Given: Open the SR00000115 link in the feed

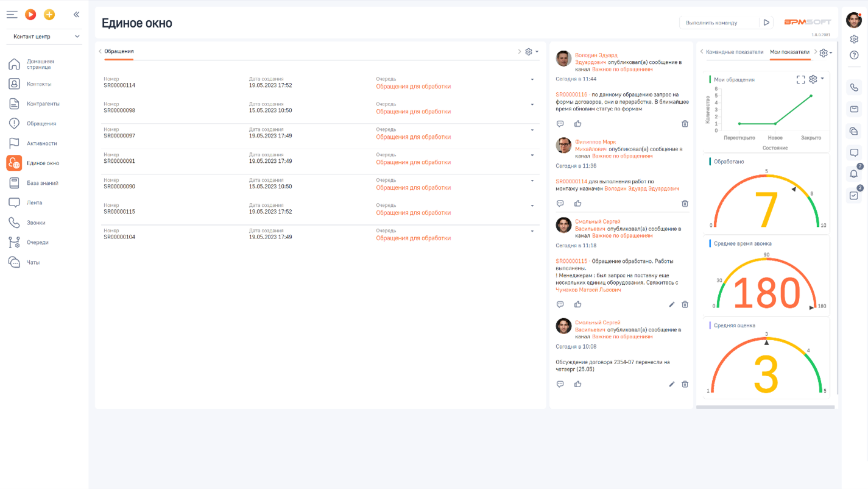Looking at the screenshot, I should [x=571, y=262].
